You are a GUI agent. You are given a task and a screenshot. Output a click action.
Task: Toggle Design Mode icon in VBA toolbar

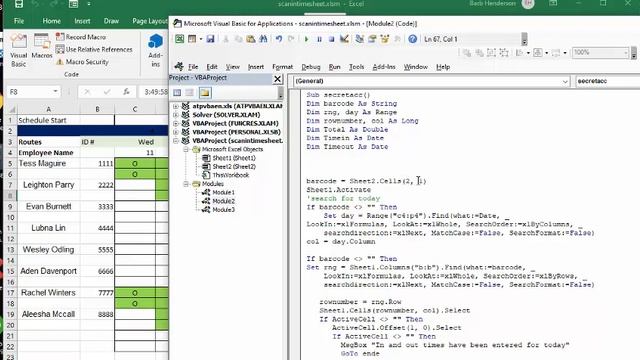click(344, 39)
